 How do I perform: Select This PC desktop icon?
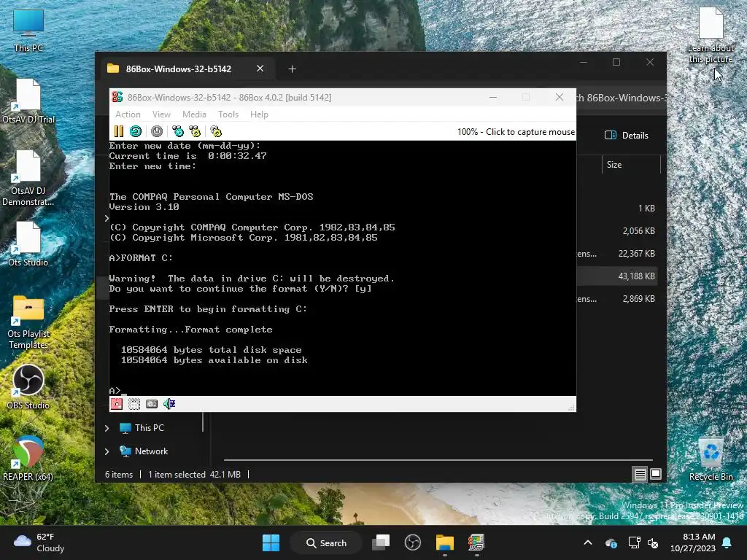tap(28, 31)
